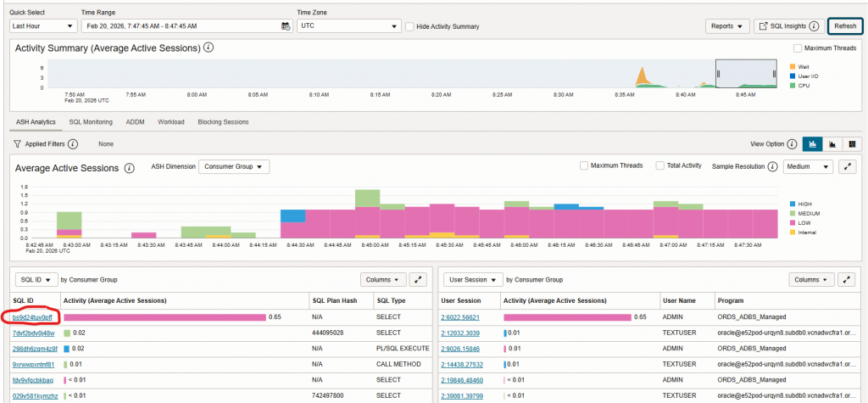Show info for Activity Summary heading
This screenshot has height=403, width=868.
tap(209, 48)
